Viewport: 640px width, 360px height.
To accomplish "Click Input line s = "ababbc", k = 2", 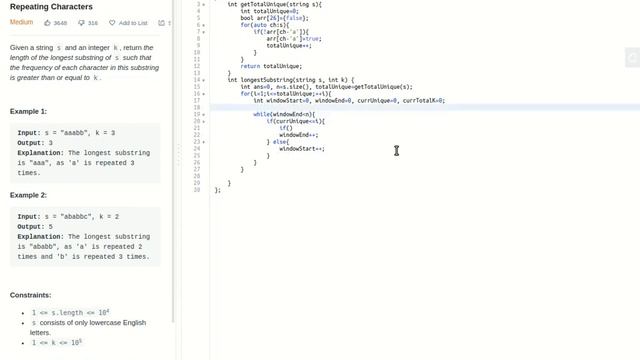I will (x=68, y=216).
